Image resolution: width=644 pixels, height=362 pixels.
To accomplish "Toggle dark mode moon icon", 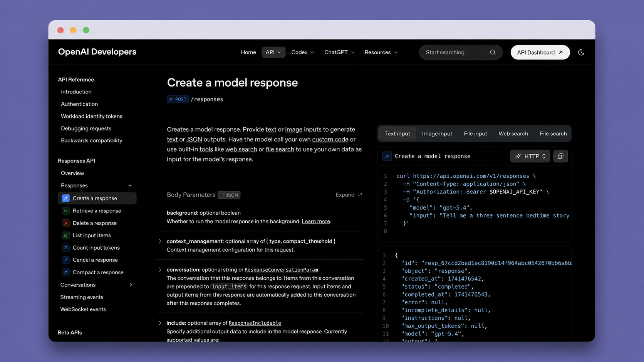I will point(581,52).
